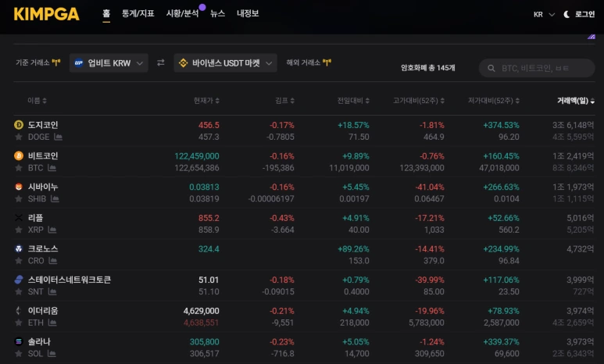Sort the table by 전일대비
This screenshot has height=364, width=604.
pyautogui.click(x=353, y=101)
